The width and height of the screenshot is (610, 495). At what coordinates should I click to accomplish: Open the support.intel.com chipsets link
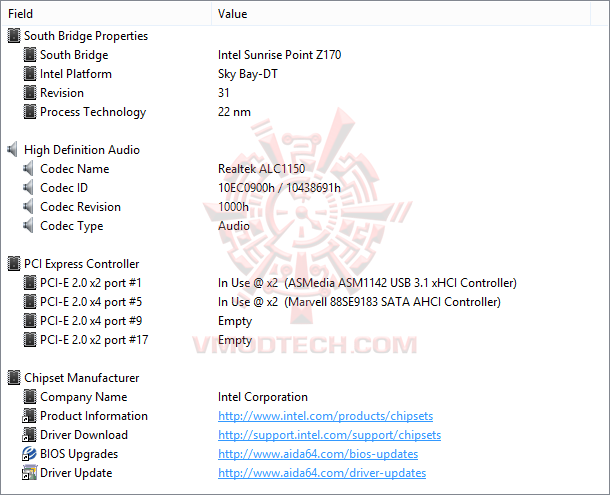[330, 435]
